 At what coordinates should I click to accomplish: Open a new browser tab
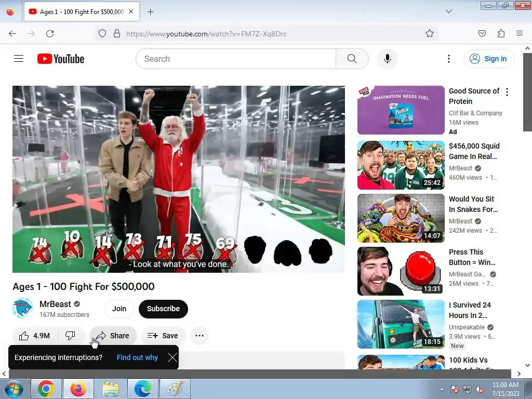(150, 12)
